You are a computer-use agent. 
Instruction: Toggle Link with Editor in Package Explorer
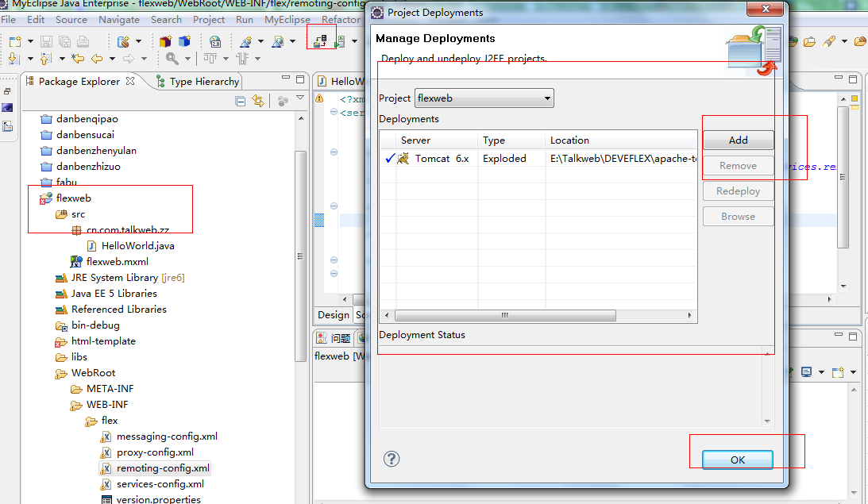click(258, 101)
